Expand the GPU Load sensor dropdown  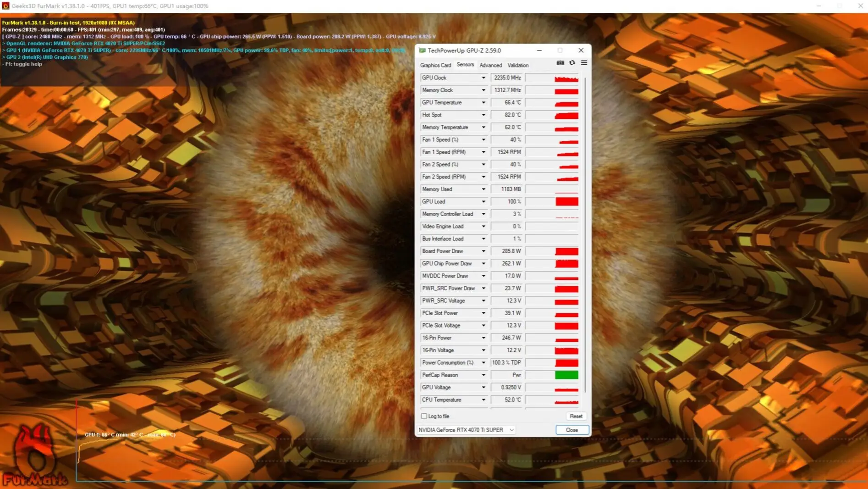pyautogui.click(x=483, y=202)
